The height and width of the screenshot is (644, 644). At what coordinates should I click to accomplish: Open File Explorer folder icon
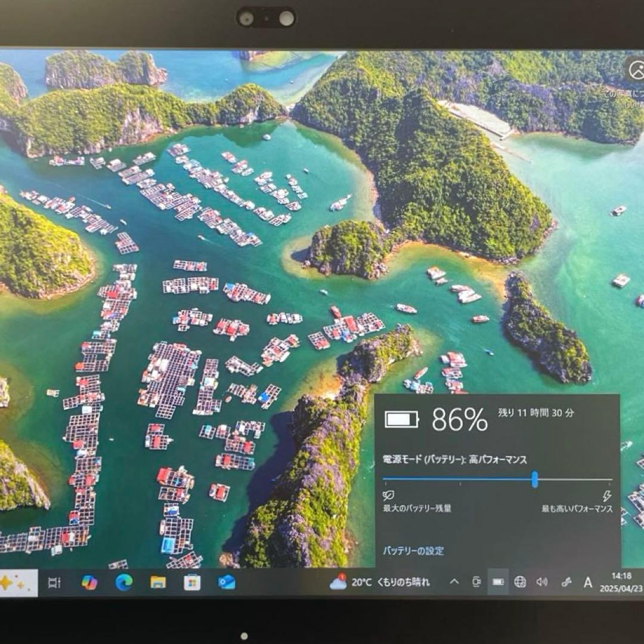[158, 583]
